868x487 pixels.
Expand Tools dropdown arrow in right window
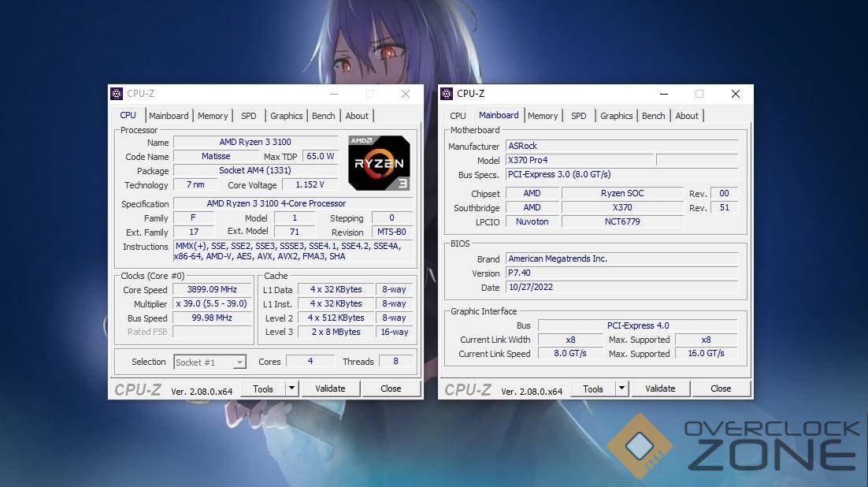coord(621,388)
